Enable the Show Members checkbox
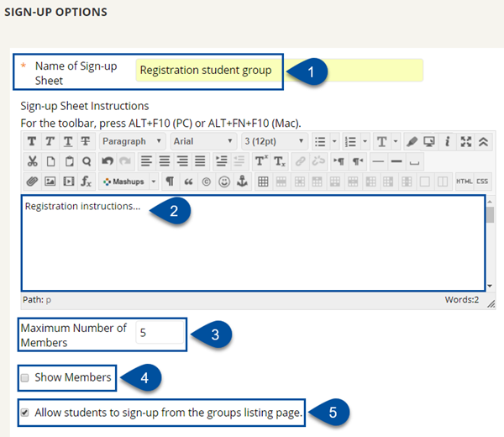Viewport: 504px width, 437px height. coord(24,378)
